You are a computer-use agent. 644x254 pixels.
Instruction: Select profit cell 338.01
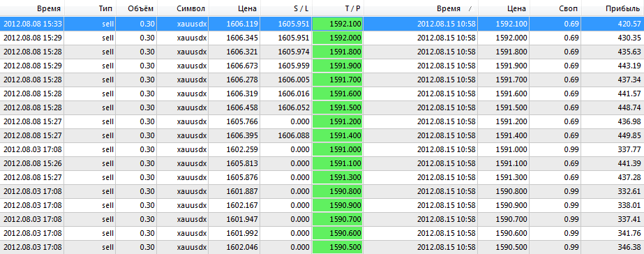pos(613,205)
